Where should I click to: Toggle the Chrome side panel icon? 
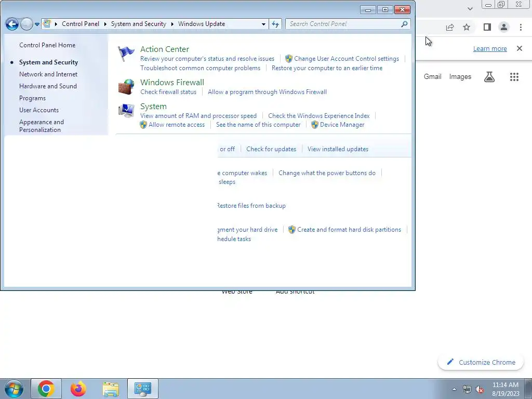click(487, 27)
